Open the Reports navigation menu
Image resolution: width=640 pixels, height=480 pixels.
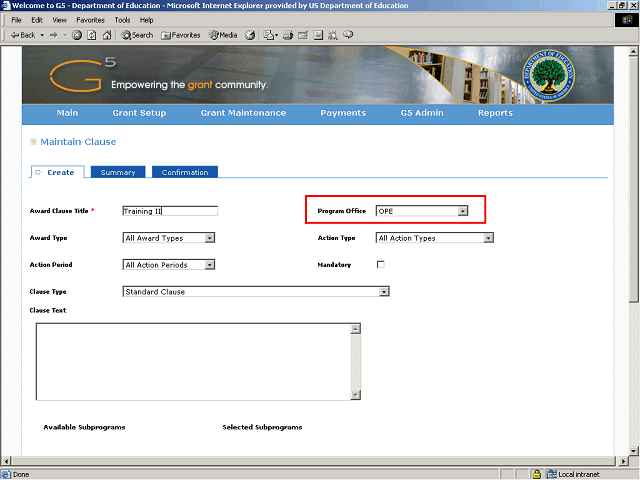(496, 113)
